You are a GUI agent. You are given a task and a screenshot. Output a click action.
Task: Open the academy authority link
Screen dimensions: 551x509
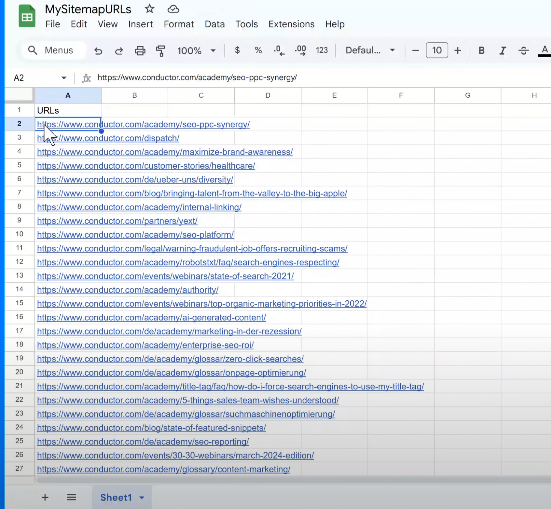tap(128, 290)
